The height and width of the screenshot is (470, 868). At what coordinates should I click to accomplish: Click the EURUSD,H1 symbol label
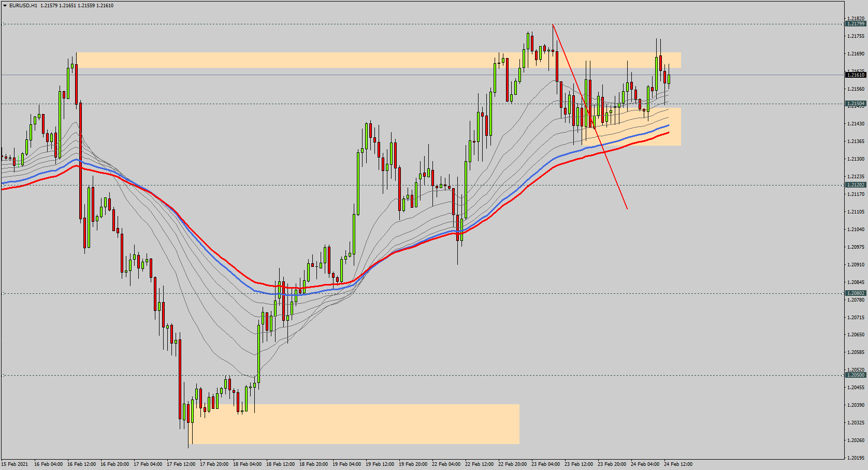click(23, 6)
